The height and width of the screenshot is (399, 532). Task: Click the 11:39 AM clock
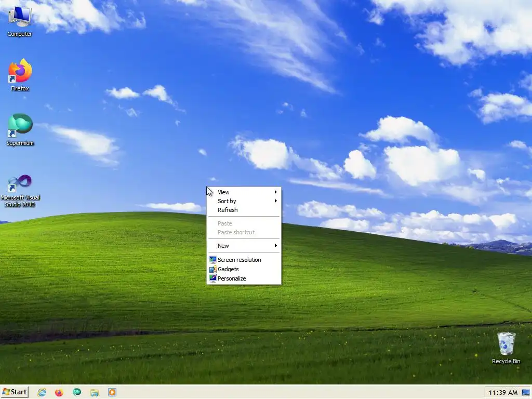click(503, 393)
